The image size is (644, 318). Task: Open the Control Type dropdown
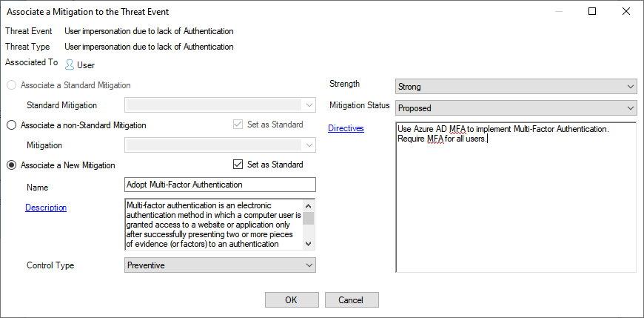(x=220, y=265)
